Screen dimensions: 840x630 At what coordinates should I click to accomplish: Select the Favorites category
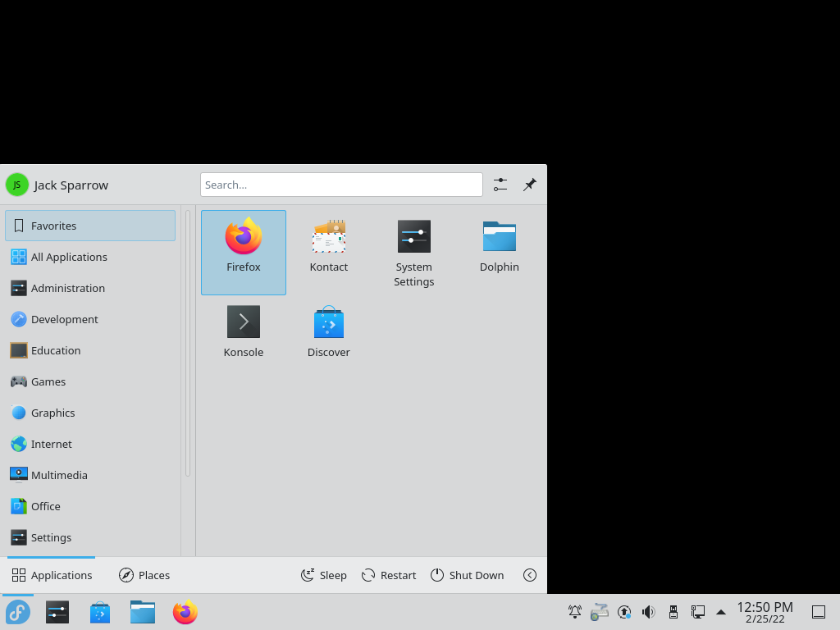[90, 226]
